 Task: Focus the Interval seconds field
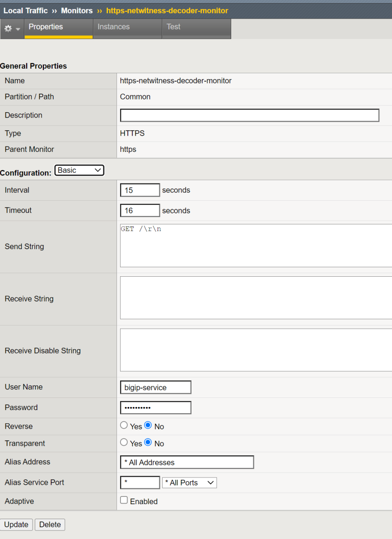click(x=140, y=190)
